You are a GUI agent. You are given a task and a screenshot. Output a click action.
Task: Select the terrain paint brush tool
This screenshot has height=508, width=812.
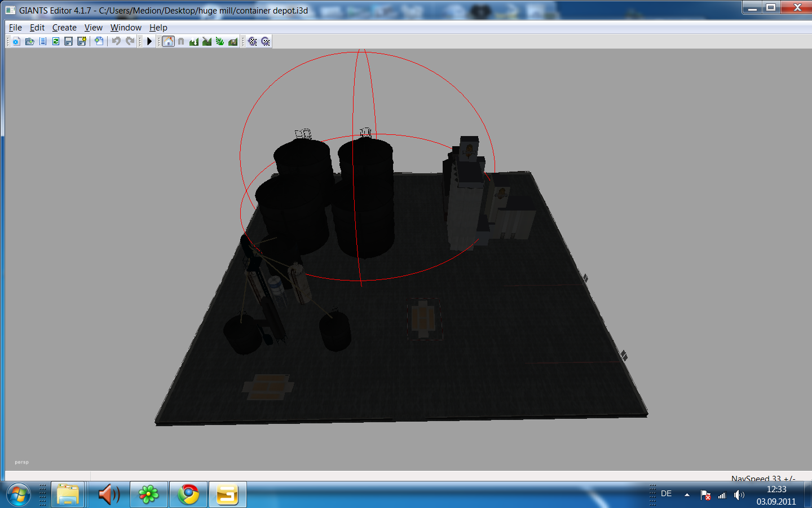207,41
